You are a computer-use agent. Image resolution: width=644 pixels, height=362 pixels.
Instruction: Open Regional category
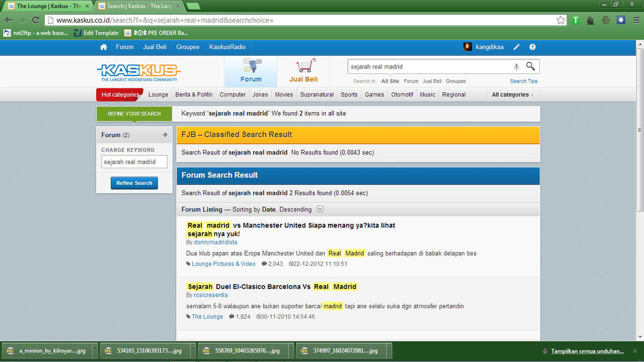coord(454,95)
